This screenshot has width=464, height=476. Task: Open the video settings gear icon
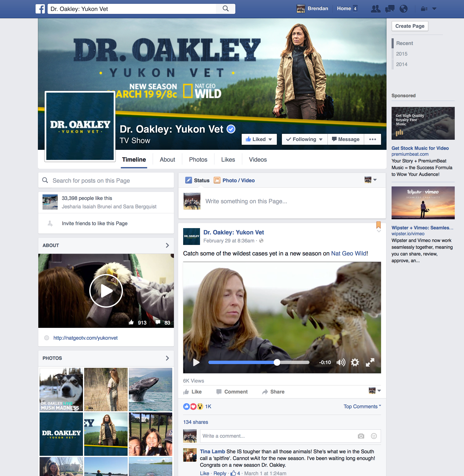click(355, 363)
